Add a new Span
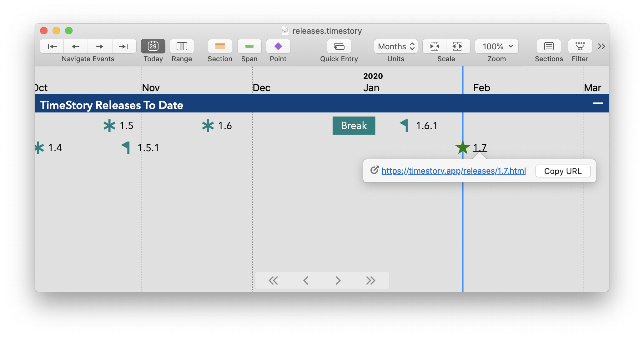This screenshot has height=338, width=644. click(249, 47)
